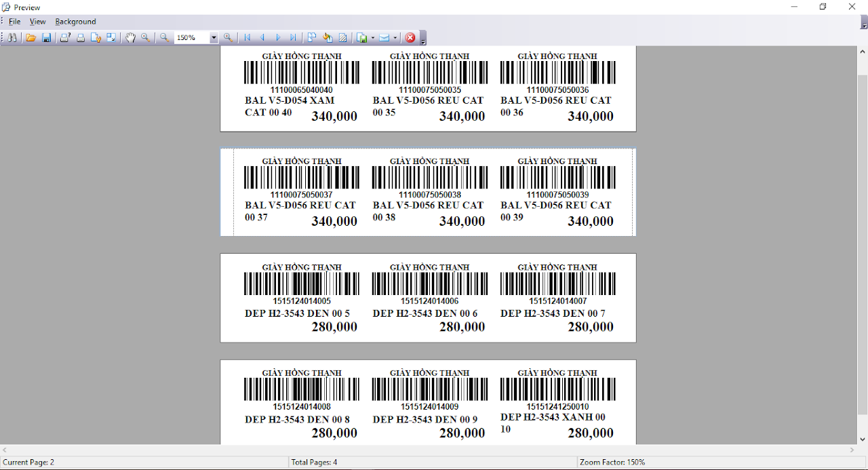Click the Open document folder icon
The image size is (868, 470).
click(x=31, y=38)
